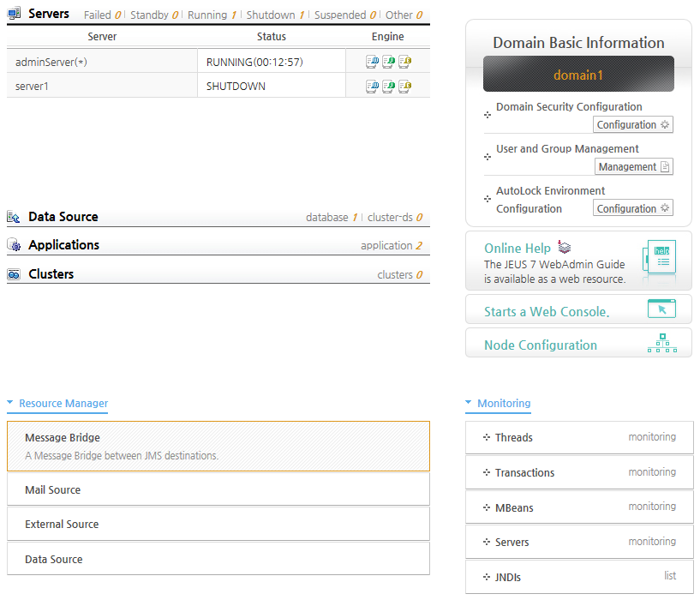Click the database 1 count
Screen dimensions: 700x600
pyautogui.click(x=332, y=218)
